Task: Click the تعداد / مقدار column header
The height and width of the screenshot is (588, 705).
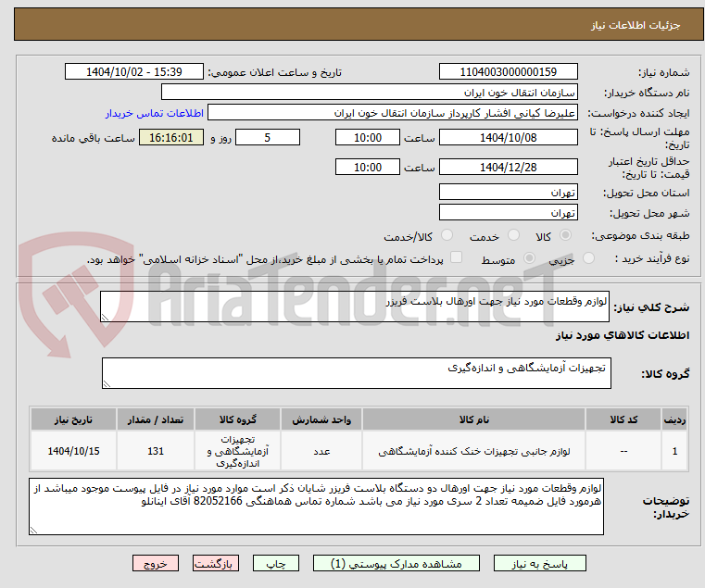Action: 155,419
